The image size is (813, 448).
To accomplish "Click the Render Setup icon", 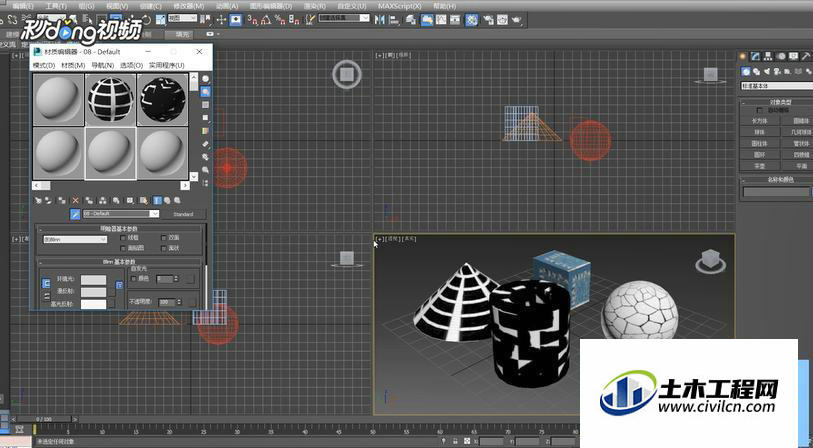I will point(488,20).
